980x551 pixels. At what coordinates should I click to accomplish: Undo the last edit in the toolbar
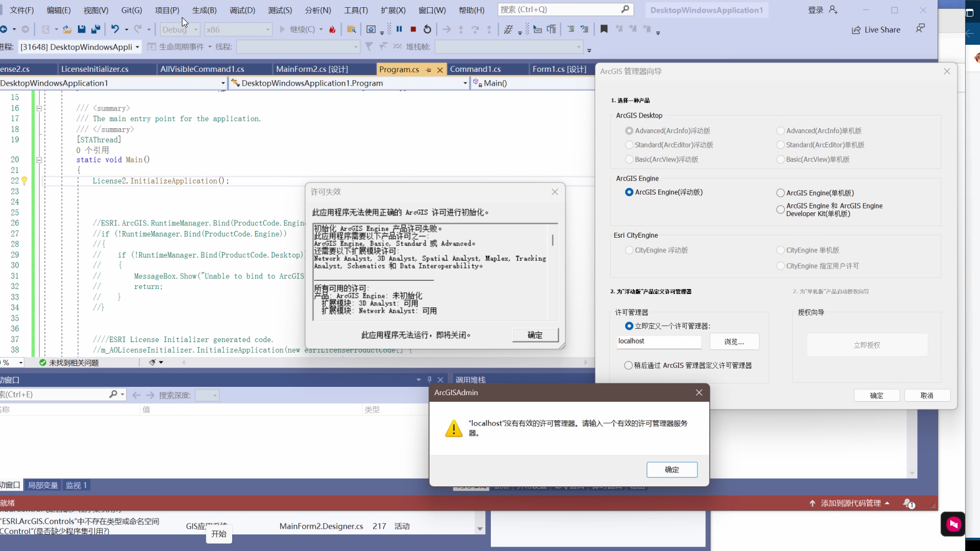click(114, 29)
